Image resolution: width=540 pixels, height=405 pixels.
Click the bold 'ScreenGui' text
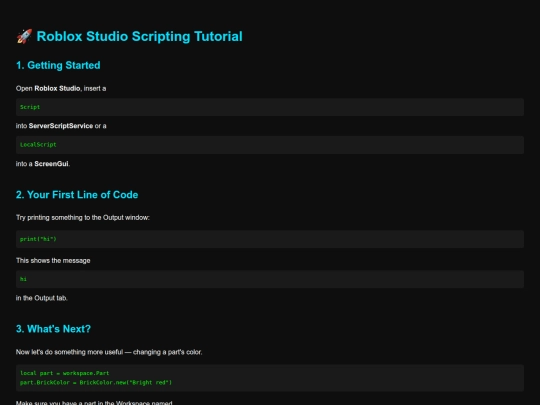(51, 164)
